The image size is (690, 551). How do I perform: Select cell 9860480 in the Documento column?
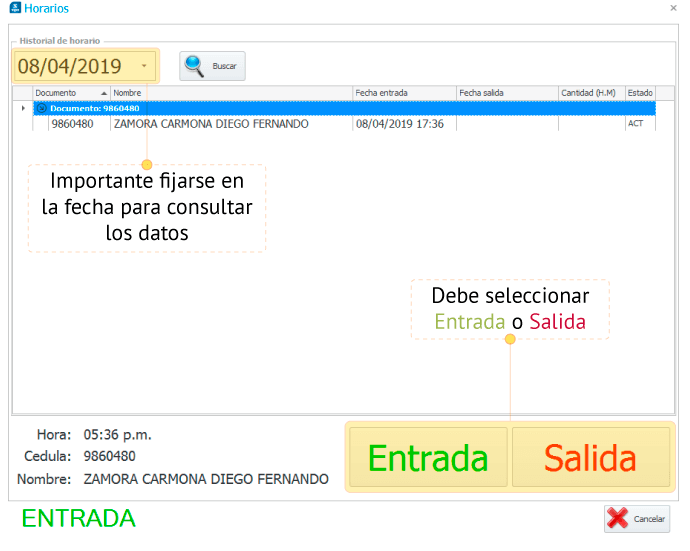pos(79,124)
